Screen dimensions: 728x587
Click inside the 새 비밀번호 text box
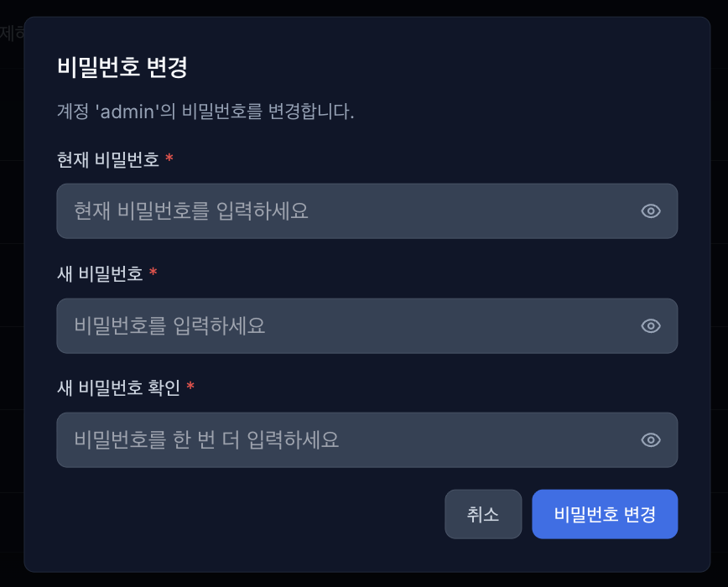point(335,325)
